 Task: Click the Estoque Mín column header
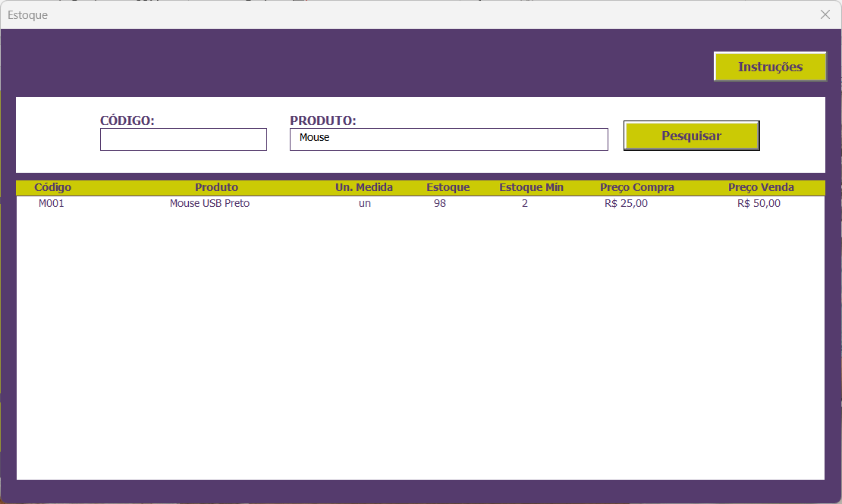point(531,187)
